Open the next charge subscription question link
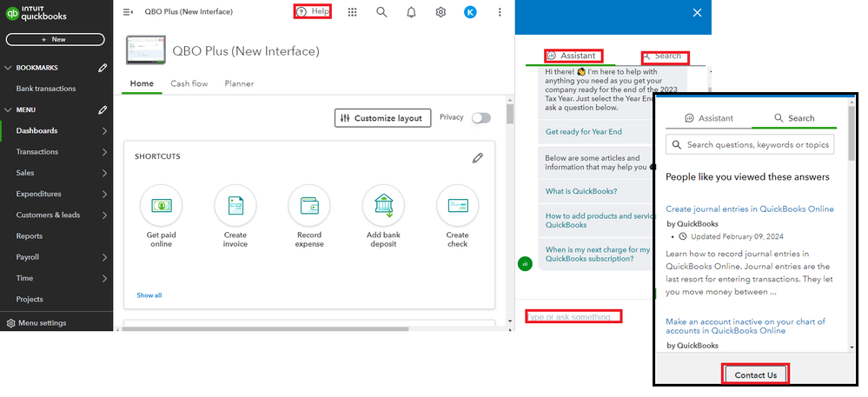Screen dimensions: 868x397 (x=596, y=255)
